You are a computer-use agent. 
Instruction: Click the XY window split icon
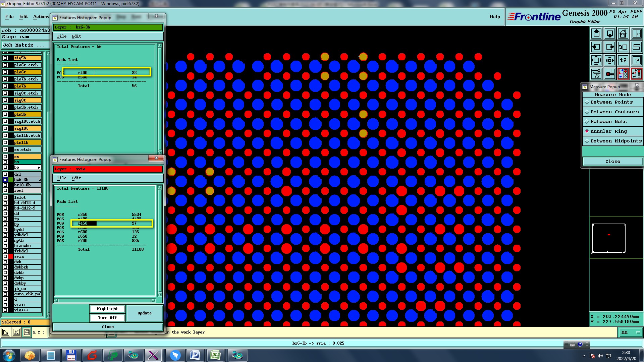tap(637, 34)
